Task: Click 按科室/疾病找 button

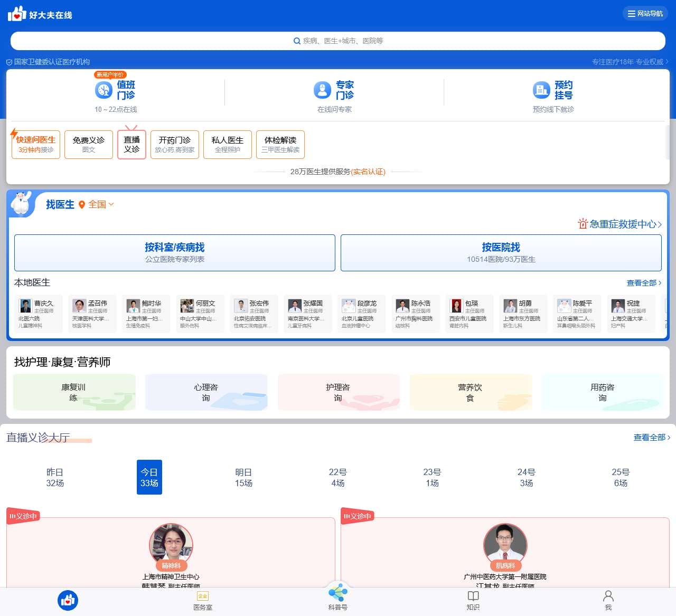Action: [x=175, y=253]
